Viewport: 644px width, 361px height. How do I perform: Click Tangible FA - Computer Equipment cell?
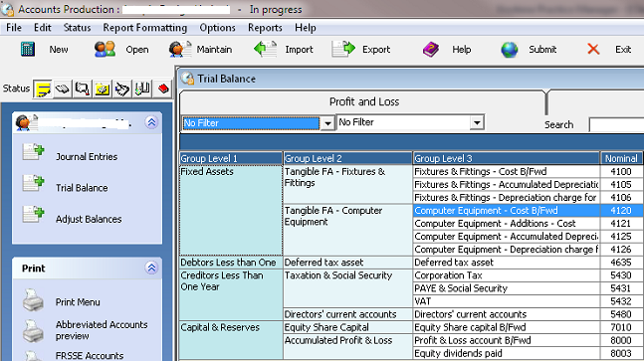click(x=347, y=230)
